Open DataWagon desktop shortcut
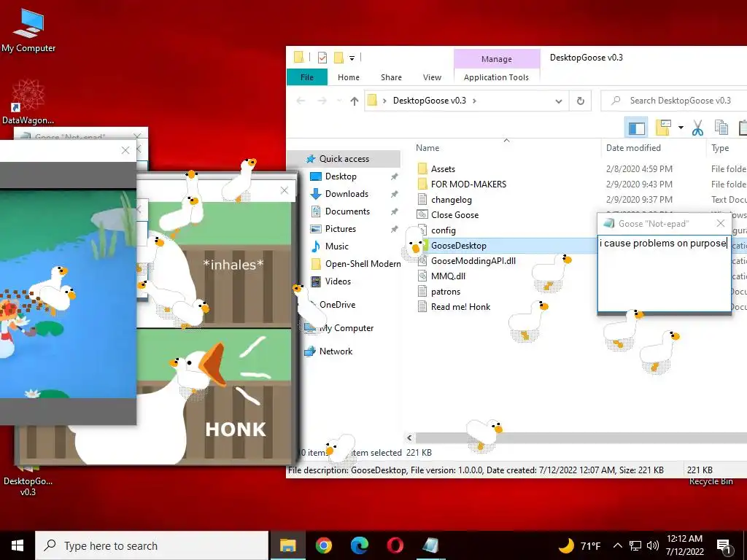Screen dimensions: 747x560 (28, 102)
